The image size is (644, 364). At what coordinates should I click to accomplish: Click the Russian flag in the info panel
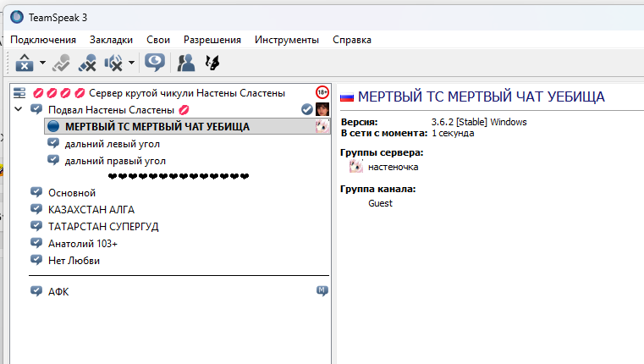[x=347, y=97]
